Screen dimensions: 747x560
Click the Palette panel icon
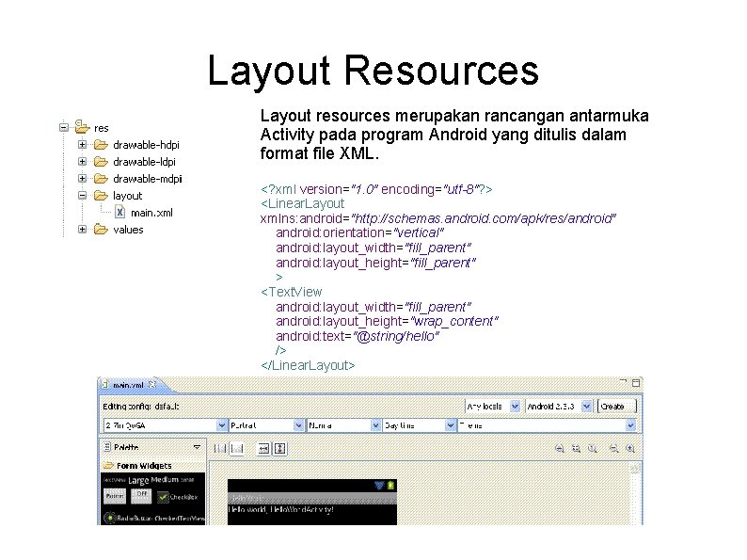coord(107,447)
